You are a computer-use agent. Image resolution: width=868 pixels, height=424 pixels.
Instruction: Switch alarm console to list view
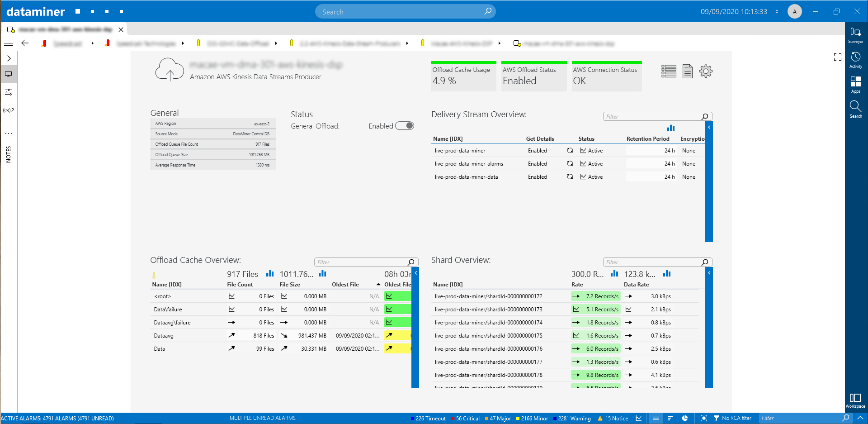pyautogui.click(x=656, y=418)
